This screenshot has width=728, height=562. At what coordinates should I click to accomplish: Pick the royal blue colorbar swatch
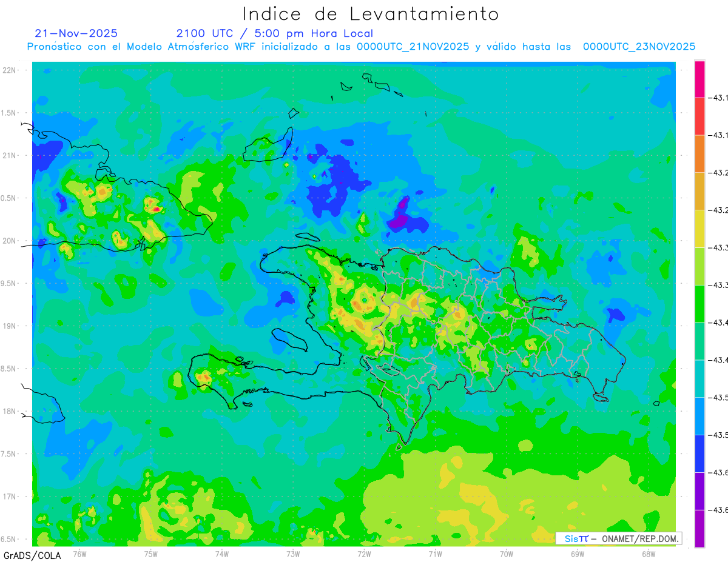point(699,453)
